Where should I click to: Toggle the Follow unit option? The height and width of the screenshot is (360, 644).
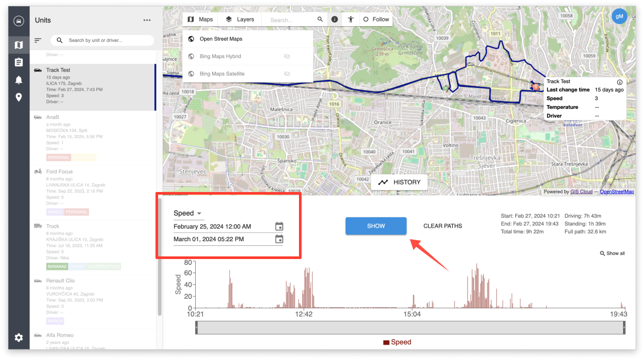click(x=376, y=19)
